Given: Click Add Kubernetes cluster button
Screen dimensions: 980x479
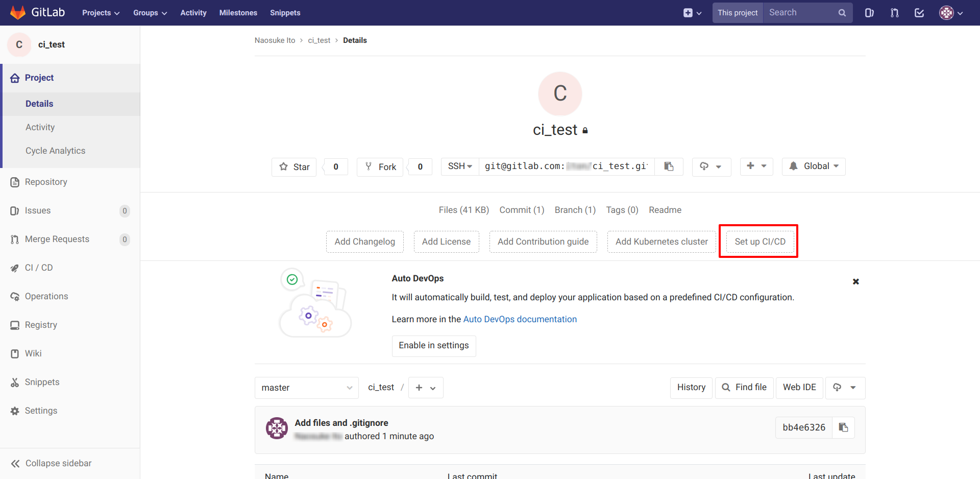Looking at the screenshot, I should click(x=661, y=242).
